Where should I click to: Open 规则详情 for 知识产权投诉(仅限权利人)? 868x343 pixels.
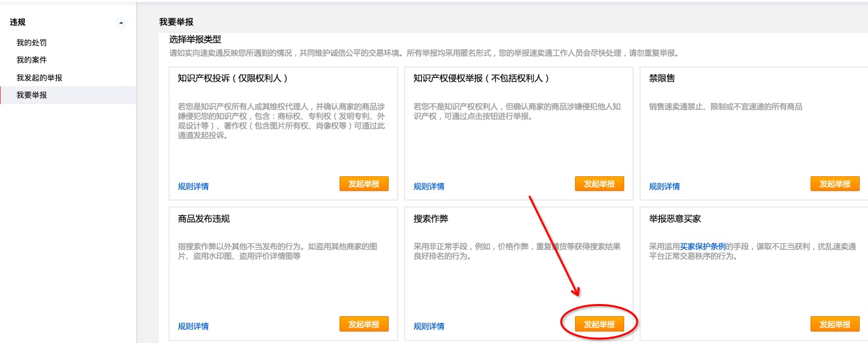(193, 187)
